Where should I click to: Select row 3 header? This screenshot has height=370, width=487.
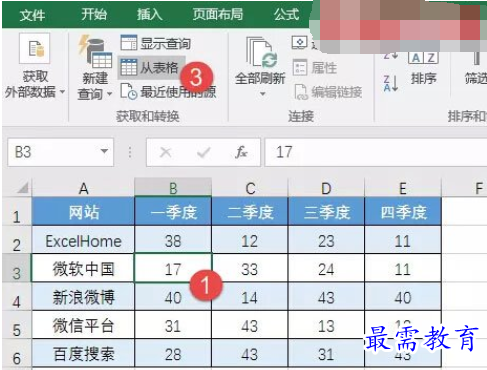click(x=17, y=268)
